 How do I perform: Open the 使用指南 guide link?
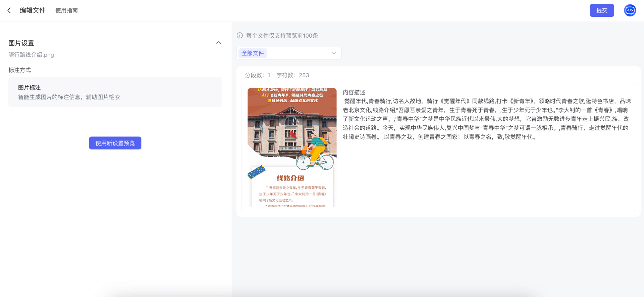[66, 10]
